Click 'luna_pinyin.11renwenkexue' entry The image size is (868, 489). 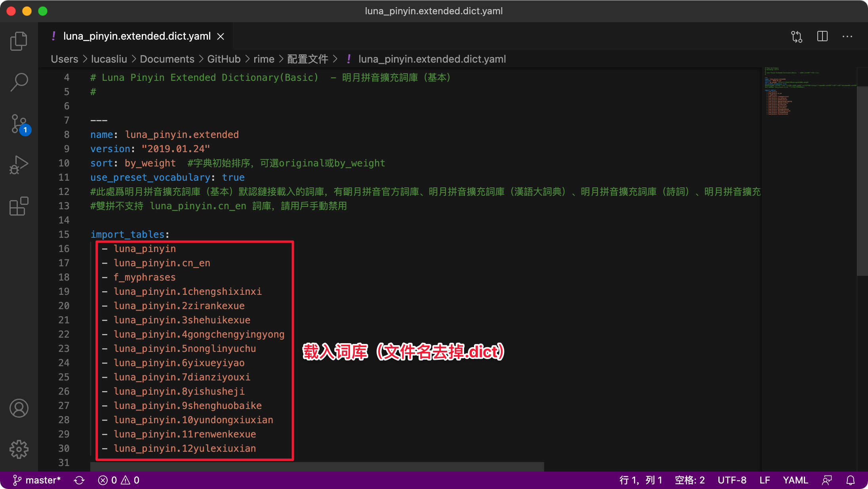185,434
